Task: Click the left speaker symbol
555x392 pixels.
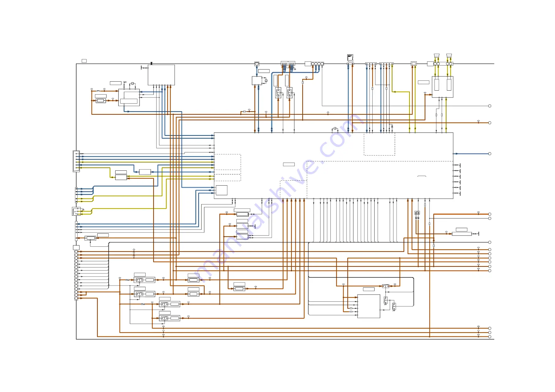Action: [x=437, y=56]
